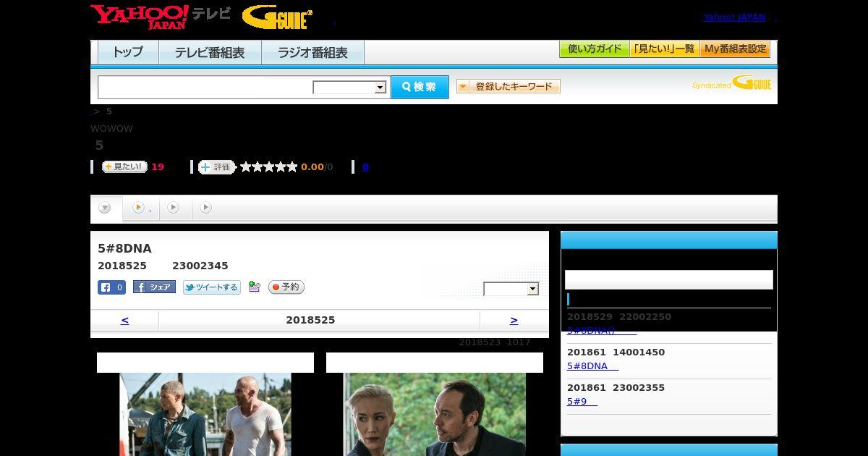Set rating using the star rating bar
Screen dimensions: 868x456
point(269,167)
